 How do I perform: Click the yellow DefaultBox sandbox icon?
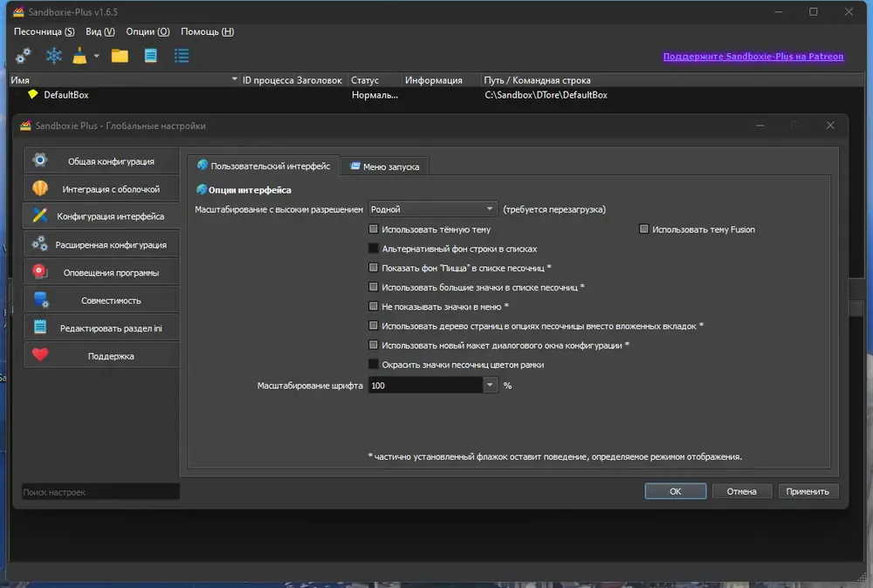point(33,94)
